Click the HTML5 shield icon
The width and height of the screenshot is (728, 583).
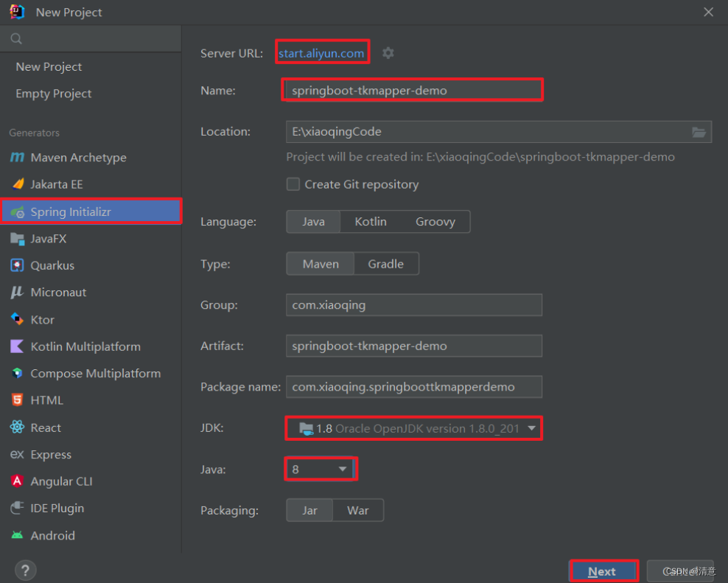[17, 400]
